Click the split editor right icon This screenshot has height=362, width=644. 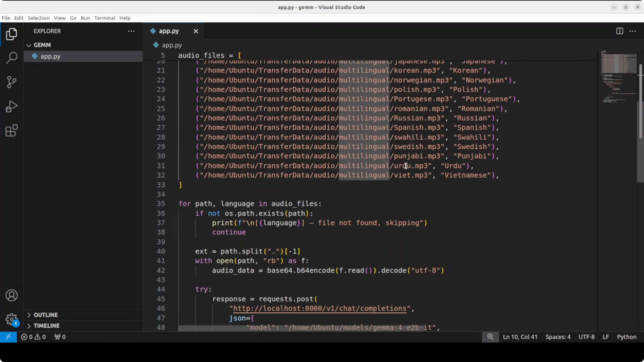click(x=619, y=31)
